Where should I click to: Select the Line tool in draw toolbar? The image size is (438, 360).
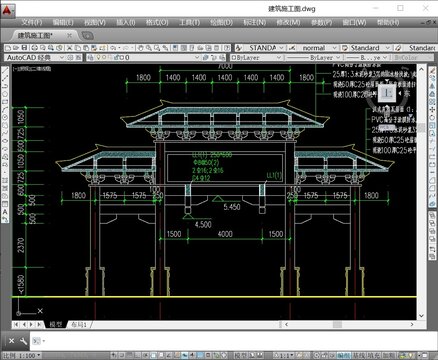point(5,71)
